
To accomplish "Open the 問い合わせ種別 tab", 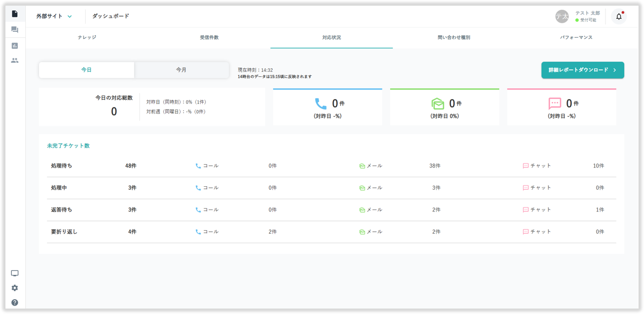I will (x=454, y=38).
